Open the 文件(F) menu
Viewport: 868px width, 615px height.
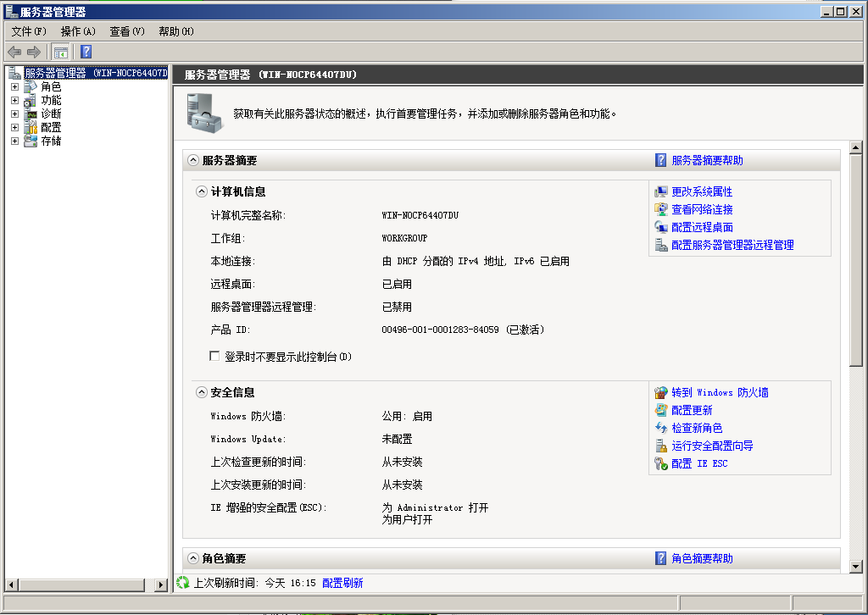click(x=30, y=31)
